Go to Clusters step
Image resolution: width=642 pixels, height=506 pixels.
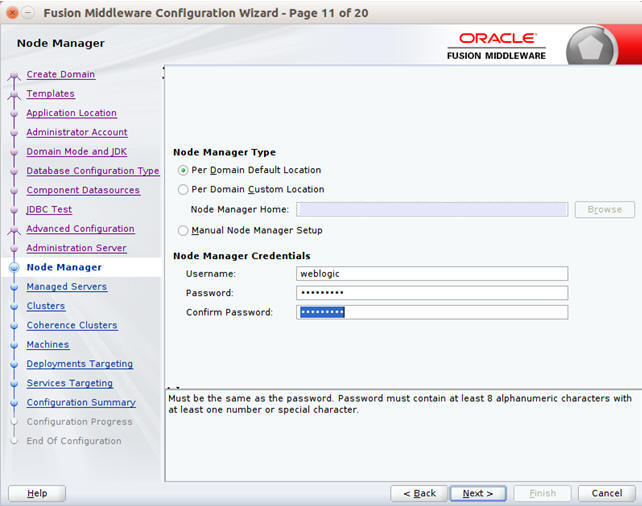46,305
